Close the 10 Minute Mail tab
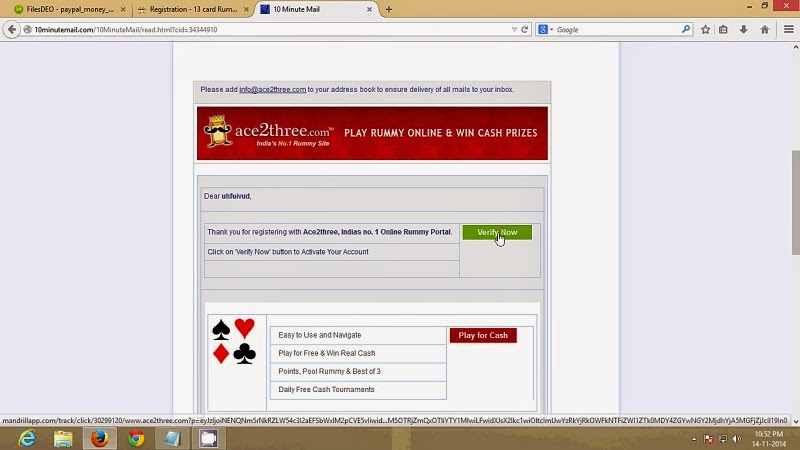This screenshot has height=450, width=800. point(369,9)
